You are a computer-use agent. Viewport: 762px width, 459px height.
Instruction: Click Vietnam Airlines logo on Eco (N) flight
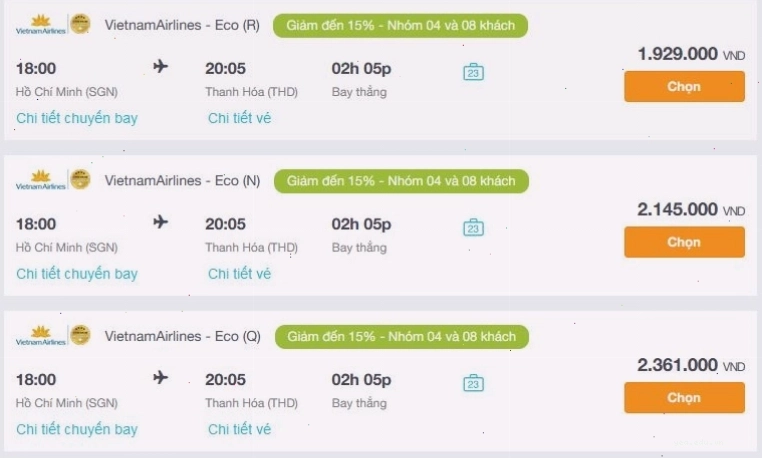(41, 180)
